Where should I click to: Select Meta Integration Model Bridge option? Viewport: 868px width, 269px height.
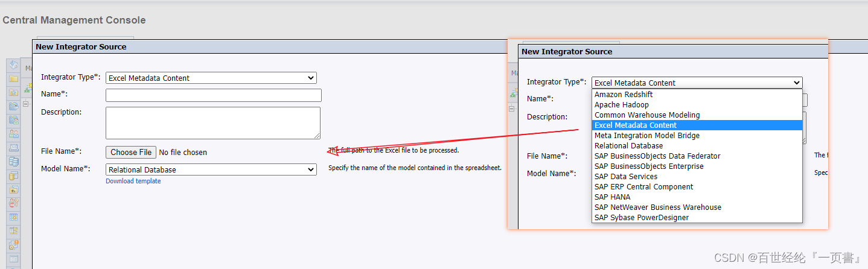(697, 136)
